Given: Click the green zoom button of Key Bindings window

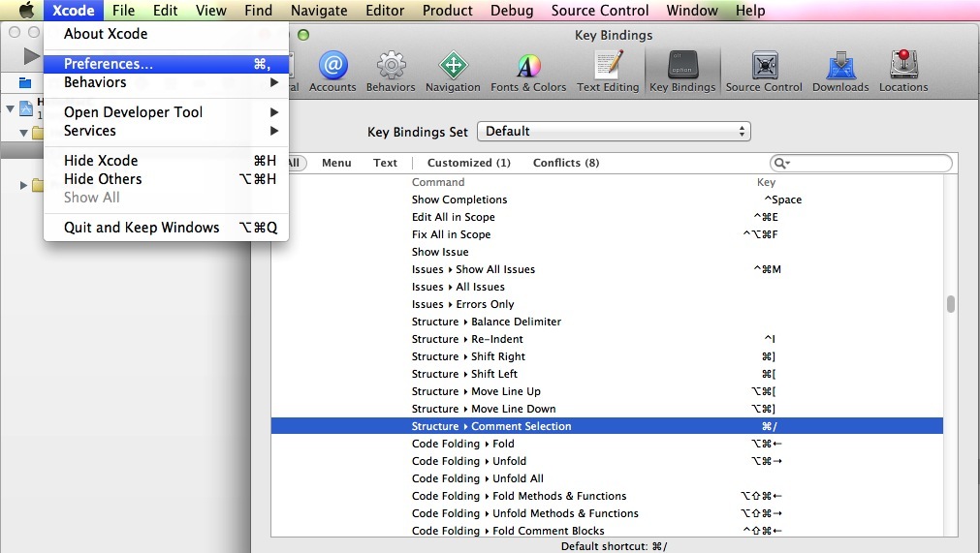Looking at the screenshot, I should (x=303, y=35).
